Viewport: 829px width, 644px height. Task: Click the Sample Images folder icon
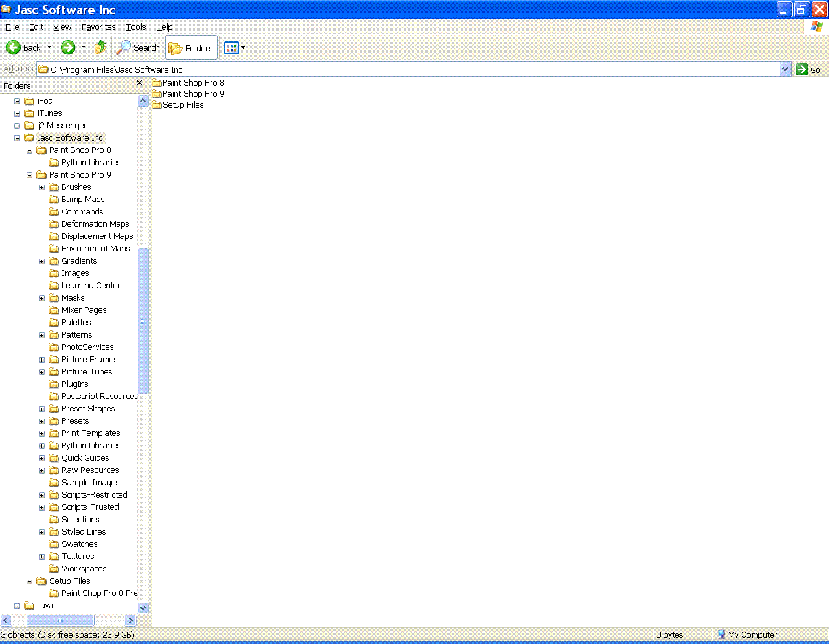click(x=54, y=483)
